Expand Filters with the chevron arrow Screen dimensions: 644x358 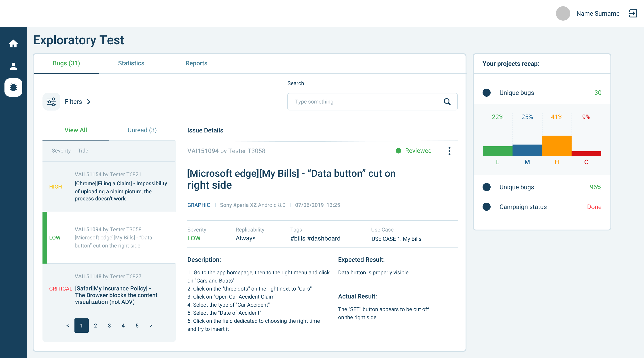(x=89, y=102)
